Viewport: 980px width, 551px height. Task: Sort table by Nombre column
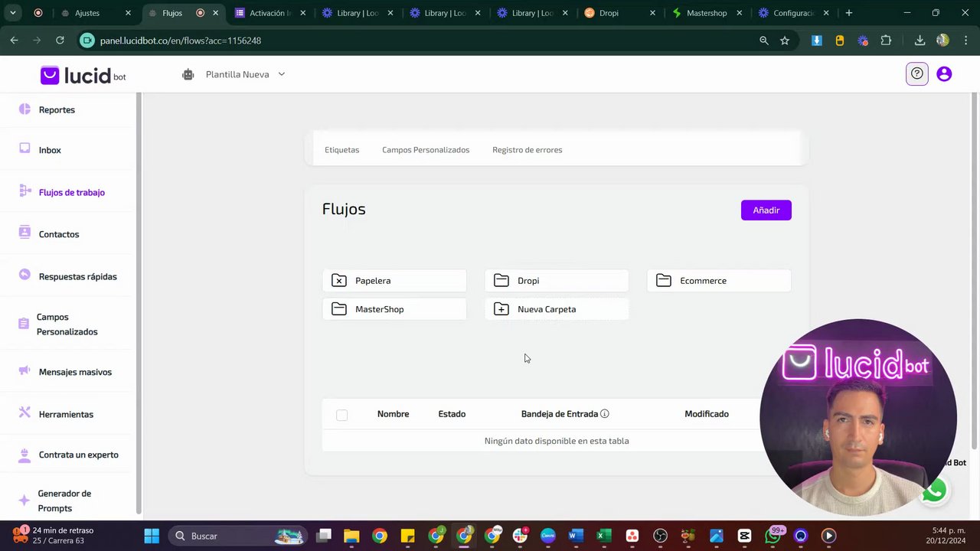pyautogui.click(x=393, y=414)
